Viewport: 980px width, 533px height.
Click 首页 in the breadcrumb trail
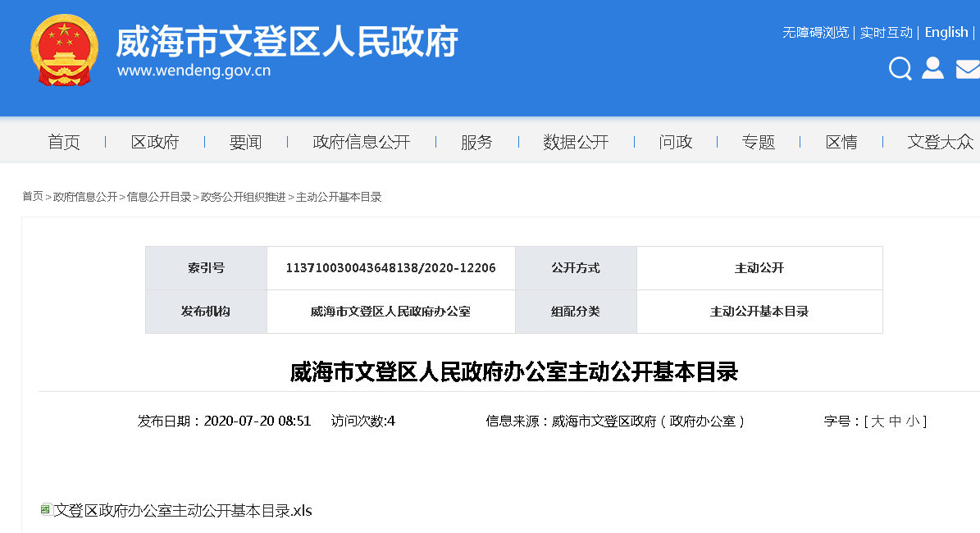tap(33, 197)
